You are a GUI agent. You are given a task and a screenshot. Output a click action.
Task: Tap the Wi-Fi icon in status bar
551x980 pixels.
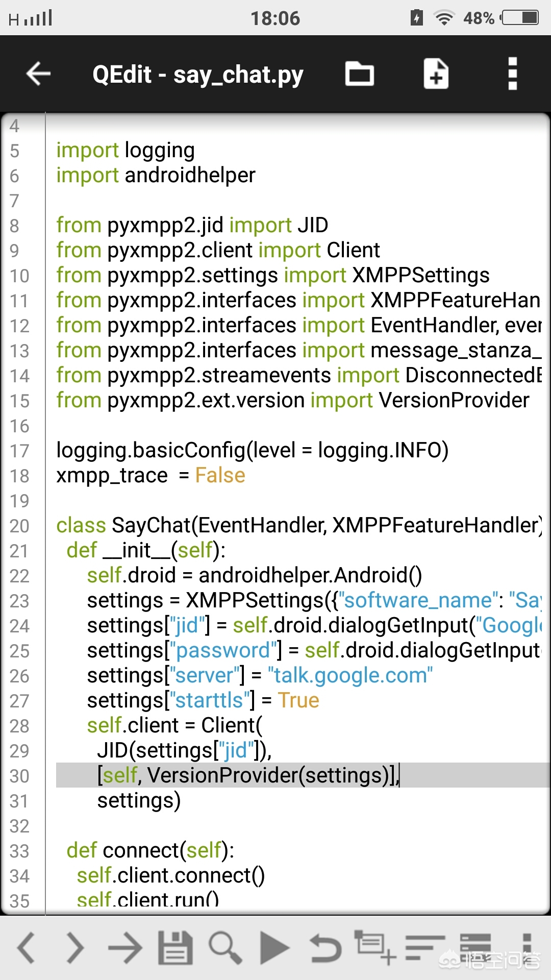pos(444,18)
